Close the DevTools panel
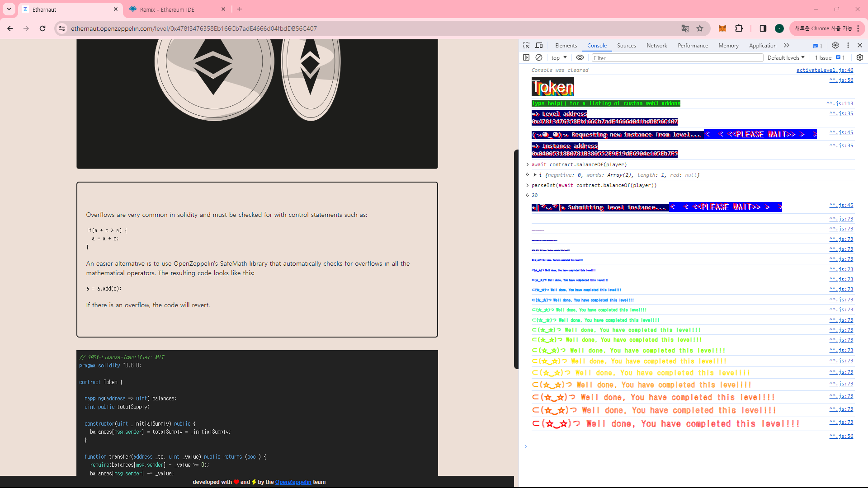This screenshot has height=488, width=868. pos(860,46)
